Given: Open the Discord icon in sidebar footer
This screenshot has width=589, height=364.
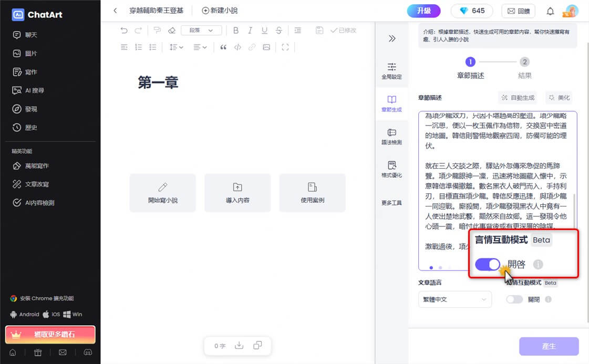Looking at the screenshot, I should click(88, 352).
